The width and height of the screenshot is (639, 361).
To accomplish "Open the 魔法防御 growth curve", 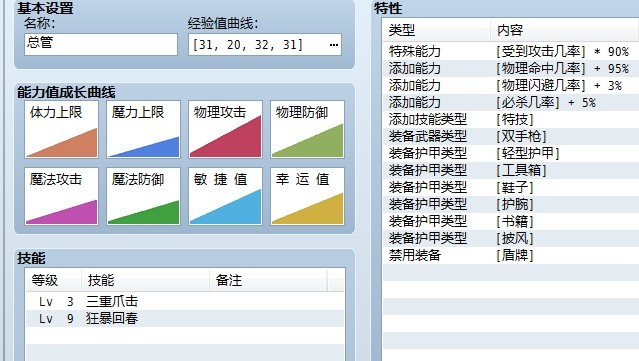I will [143, 196].
